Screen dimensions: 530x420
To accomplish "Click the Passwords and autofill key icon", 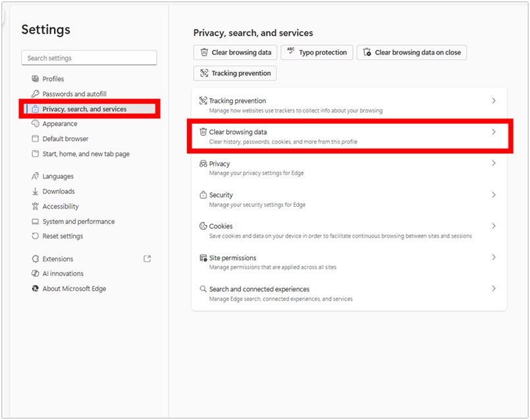I will click(x=36, y=94).
